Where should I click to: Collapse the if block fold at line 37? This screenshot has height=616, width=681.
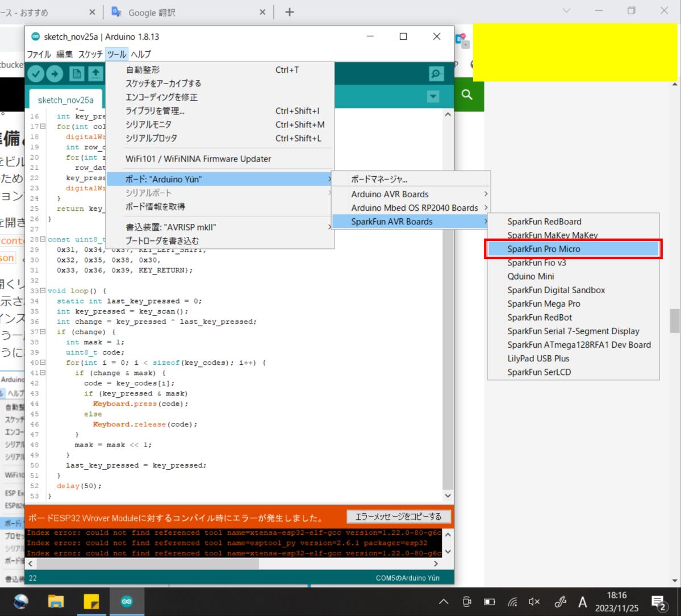click(x=43, y=332)
